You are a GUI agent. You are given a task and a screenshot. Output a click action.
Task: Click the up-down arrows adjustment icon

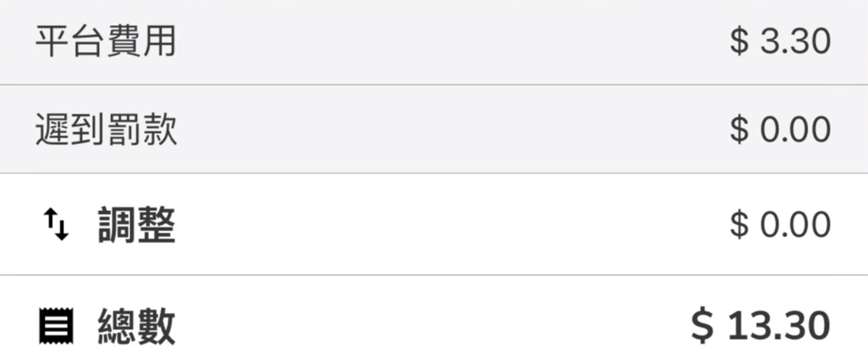coord(56,225)
